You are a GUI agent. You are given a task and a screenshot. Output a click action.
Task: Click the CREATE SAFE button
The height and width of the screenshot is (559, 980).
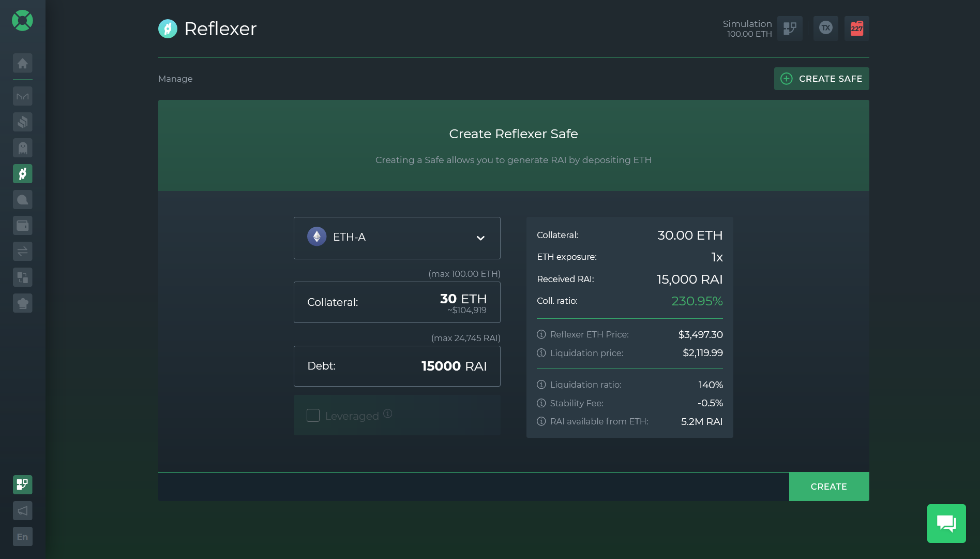[821, 79]
